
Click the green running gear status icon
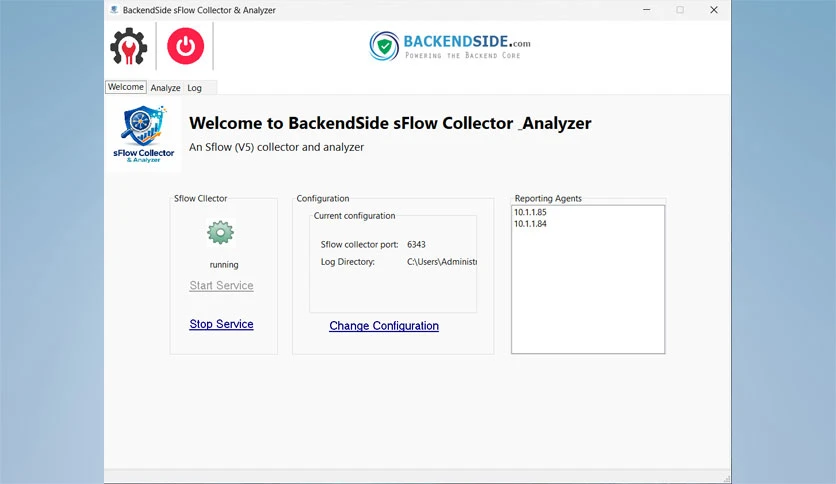click(221, 232)
